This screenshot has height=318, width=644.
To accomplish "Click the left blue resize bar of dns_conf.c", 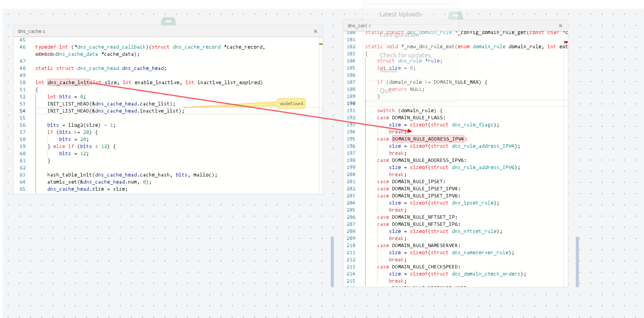I will pyautogui.click(x=332, y=261).
